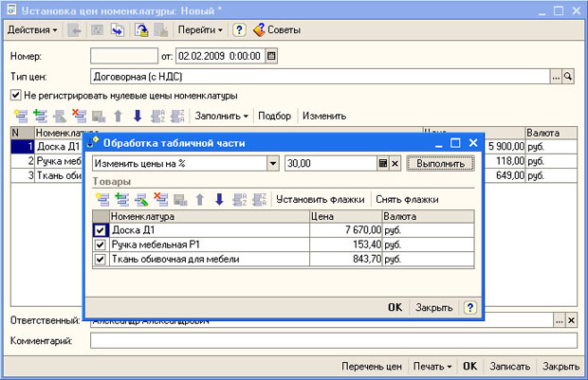Click Закрыть in main window footer
The width and height of the screenshot is (588, 380).
[560, 366]
